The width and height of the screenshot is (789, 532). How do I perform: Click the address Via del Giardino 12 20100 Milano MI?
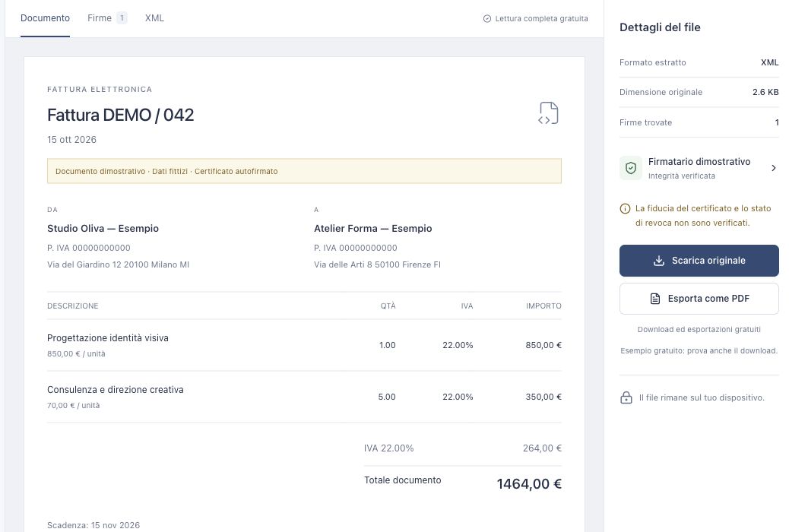[119, 264]
